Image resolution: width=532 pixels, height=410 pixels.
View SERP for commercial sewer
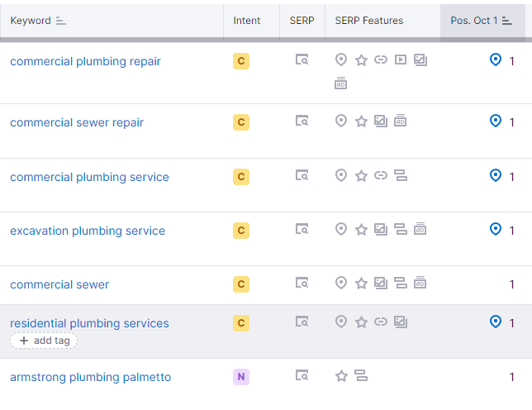pos(302,283)
